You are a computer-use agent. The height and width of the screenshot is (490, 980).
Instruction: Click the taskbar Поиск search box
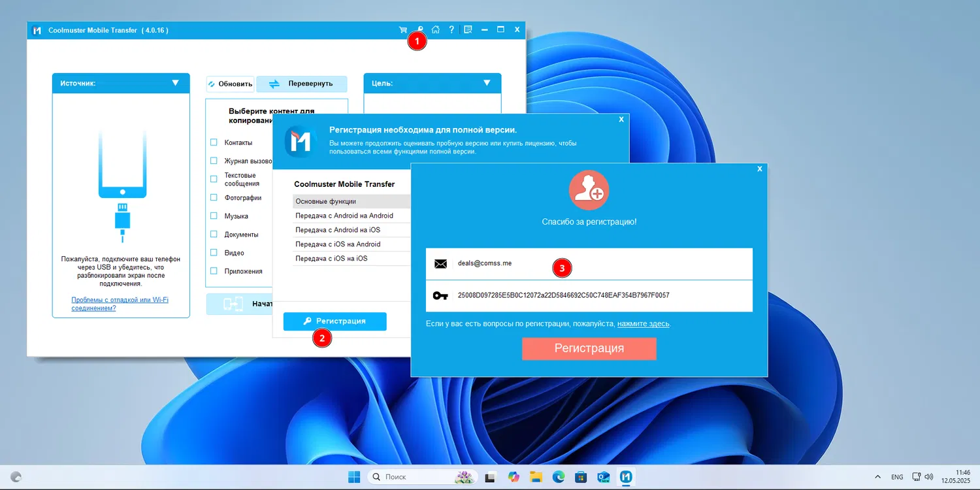tap(423, 477)
